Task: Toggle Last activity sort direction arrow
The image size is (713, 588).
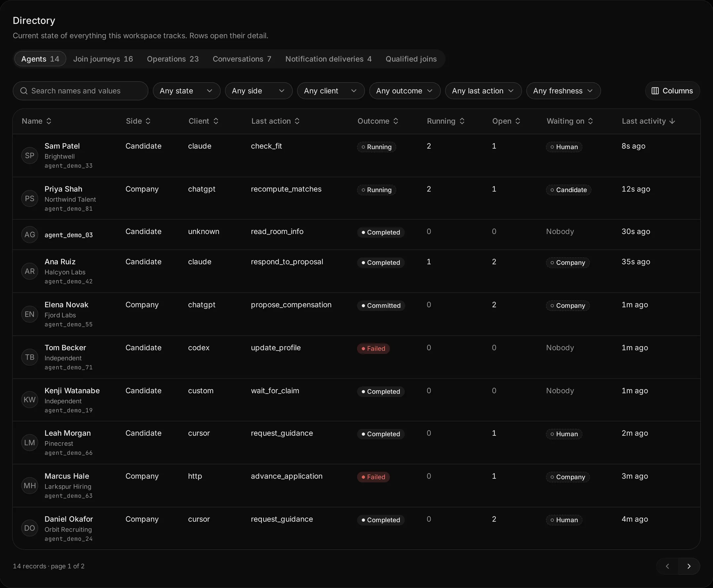Action: (672, 121)
